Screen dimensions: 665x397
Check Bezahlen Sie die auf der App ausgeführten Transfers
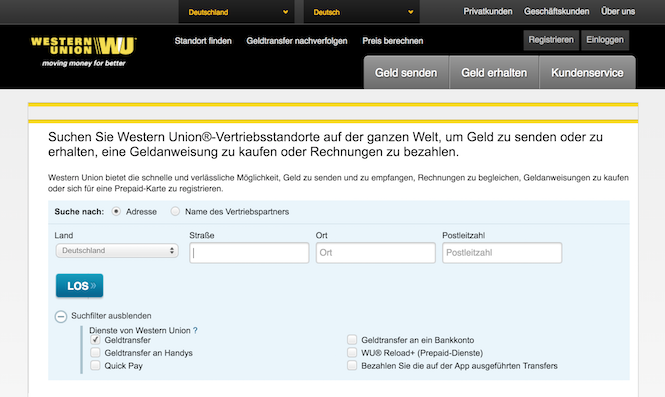pyautogui.click(x=352, y=365)
